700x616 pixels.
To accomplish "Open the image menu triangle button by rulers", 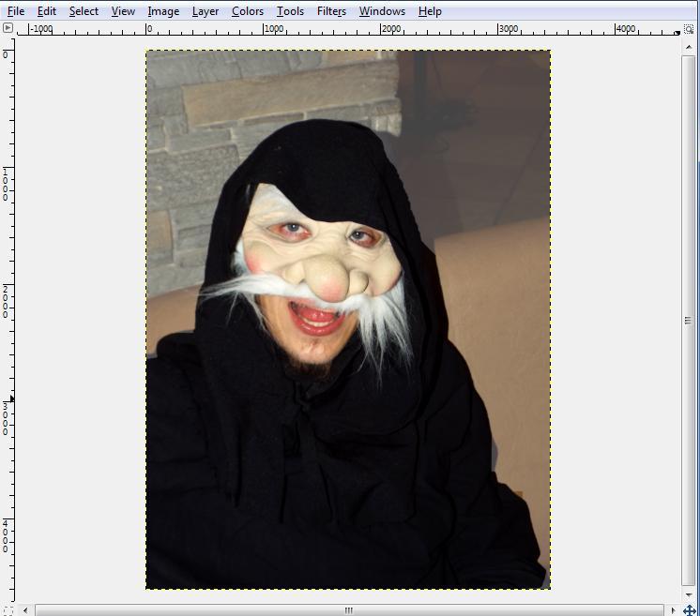I will coord(8,28).
